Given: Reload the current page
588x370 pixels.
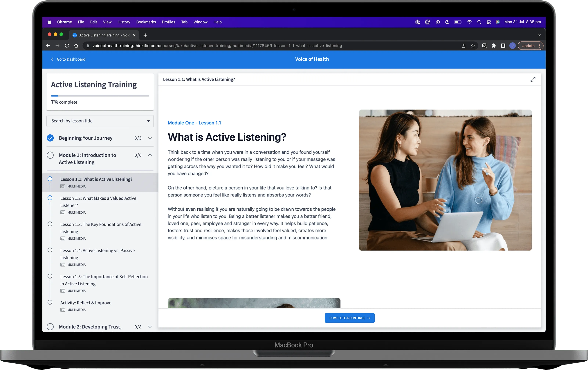Looking at the screenshot, I should coord(67,46).
